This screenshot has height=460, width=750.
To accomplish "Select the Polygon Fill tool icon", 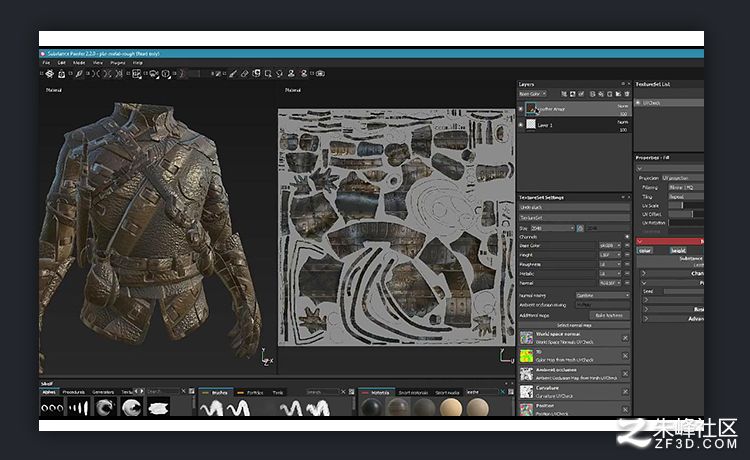I will pyautogui.click(x=268, y=74).
